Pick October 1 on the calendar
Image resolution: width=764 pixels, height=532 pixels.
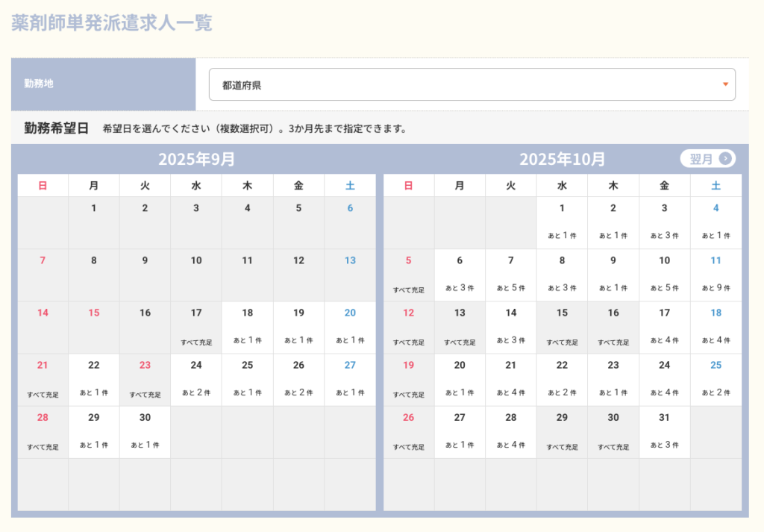562,222
